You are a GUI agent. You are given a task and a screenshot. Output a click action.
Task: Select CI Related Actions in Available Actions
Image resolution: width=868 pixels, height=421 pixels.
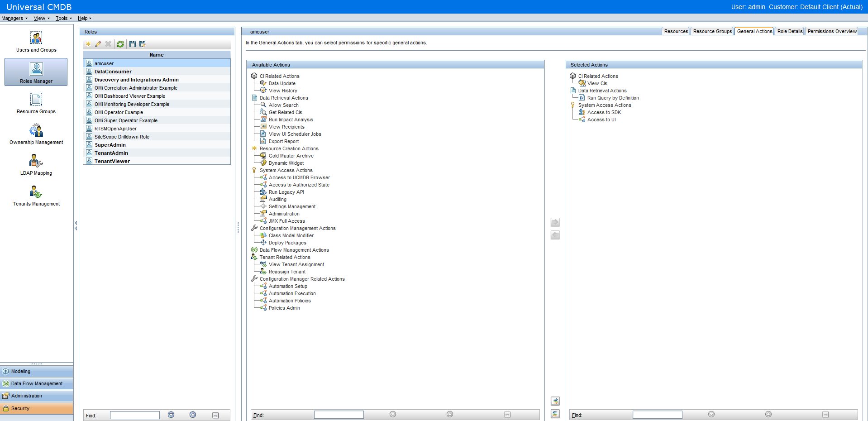(279, 76)
